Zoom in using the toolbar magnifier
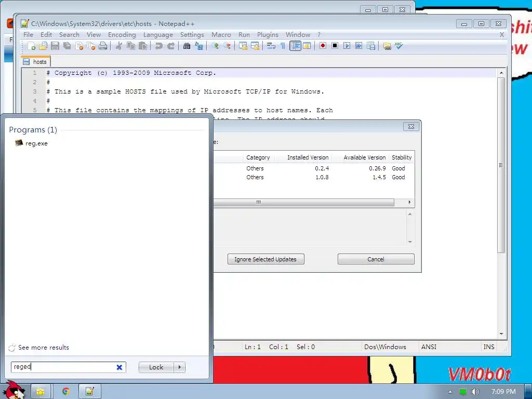This screenshot has height=399, width=532. coord(215,46)
